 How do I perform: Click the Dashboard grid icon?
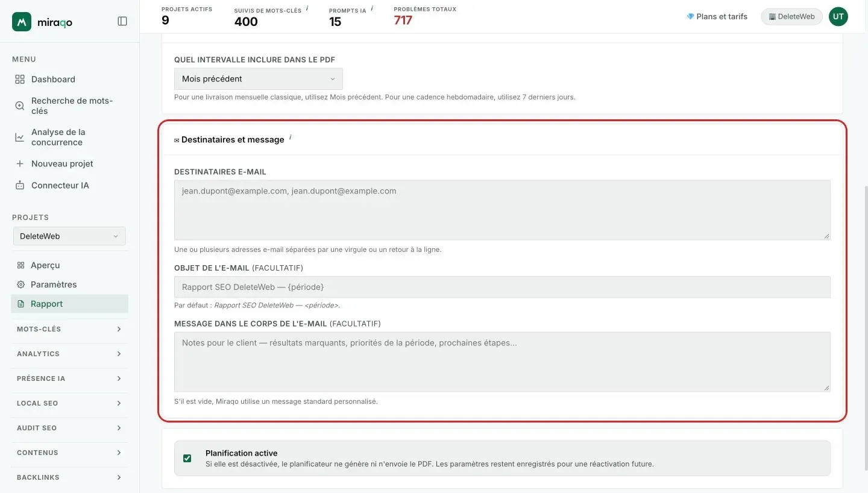[20, 79]
